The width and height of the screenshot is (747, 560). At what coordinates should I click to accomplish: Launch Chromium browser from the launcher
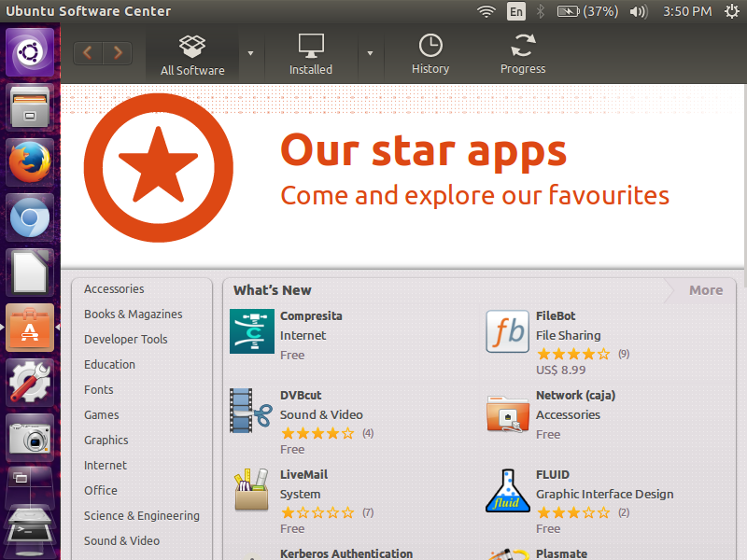(30, 217)
